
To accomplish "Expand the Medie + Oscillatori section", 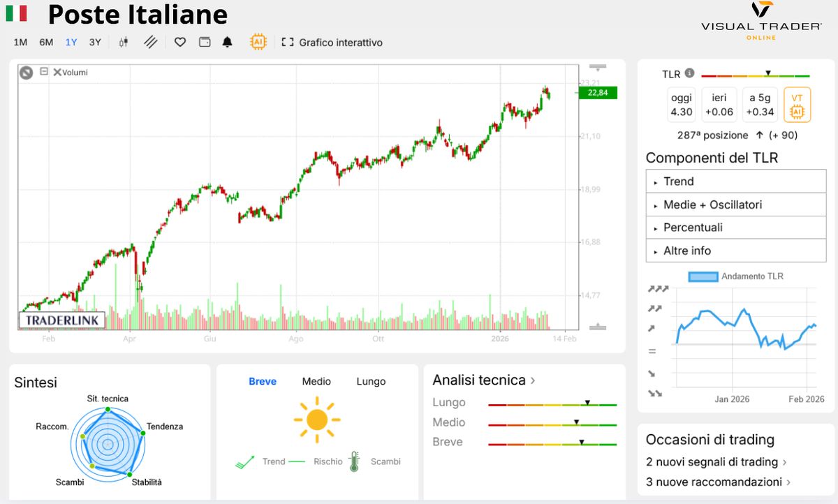I will 735,204.
